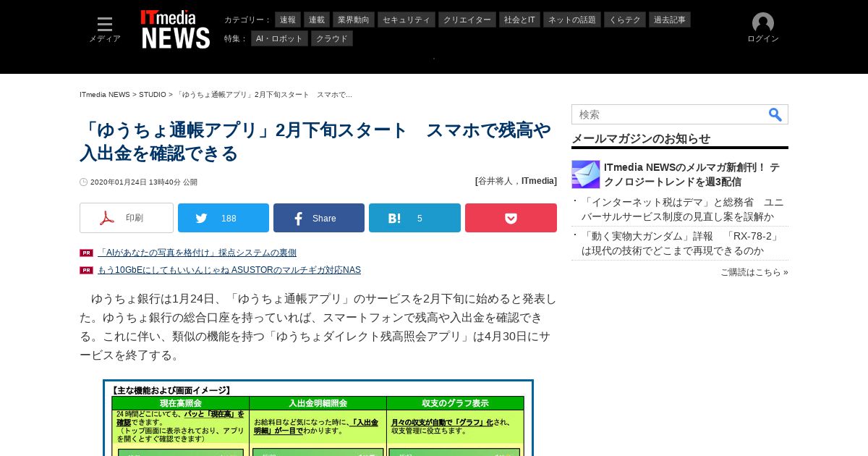Save to Pocket button
This screenshot has height=456, width=868.
tap(511, 218)
